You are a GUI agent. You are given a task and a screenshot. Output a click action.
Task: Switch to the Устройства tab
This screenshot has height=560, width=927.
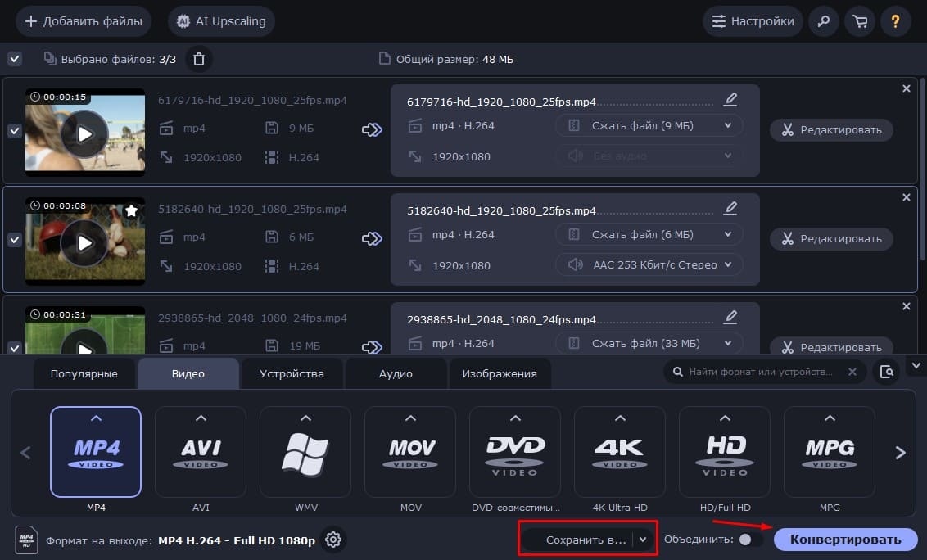[292, 373]
